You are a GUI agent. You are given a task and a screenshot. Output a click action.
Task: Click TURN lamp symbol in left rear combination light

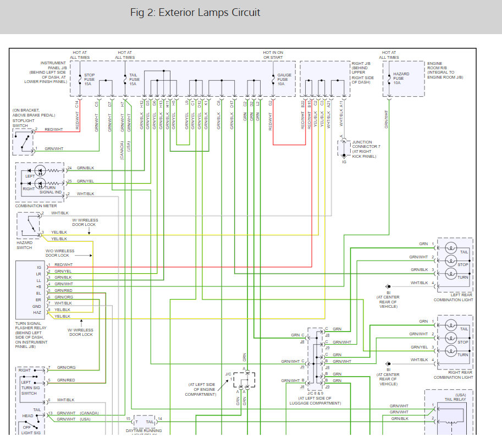(451, 274)
